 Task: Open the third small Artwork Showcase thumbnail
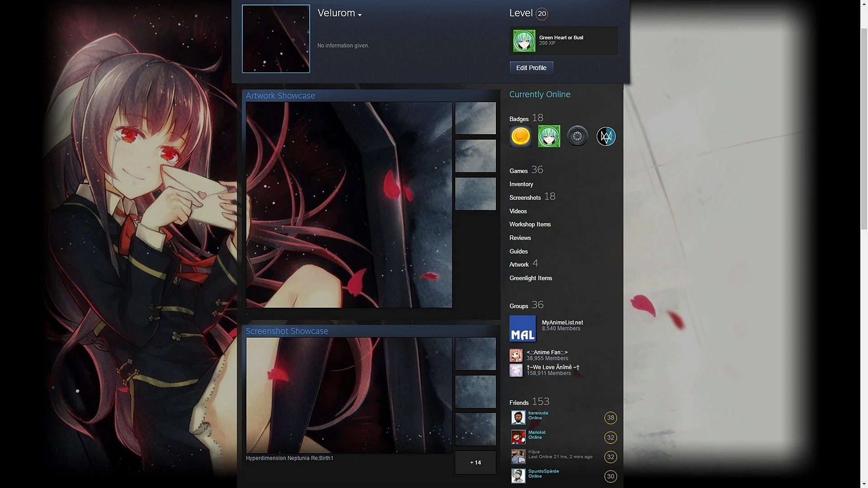[x=475, y=194]
